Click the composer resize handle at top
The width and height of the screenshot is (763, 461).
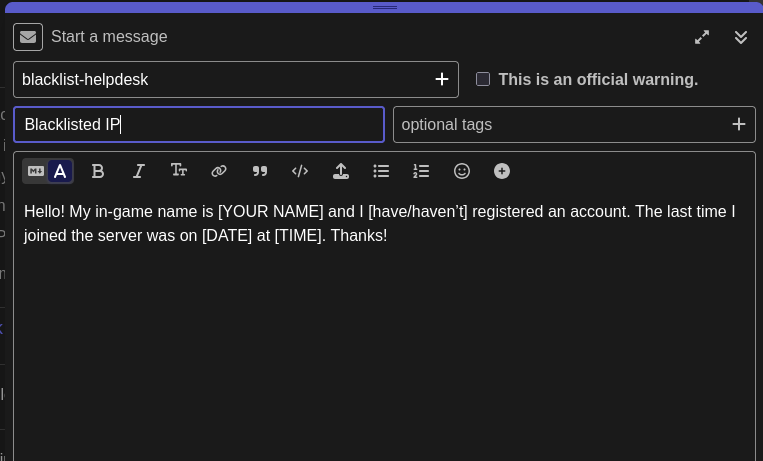(385, 7)
